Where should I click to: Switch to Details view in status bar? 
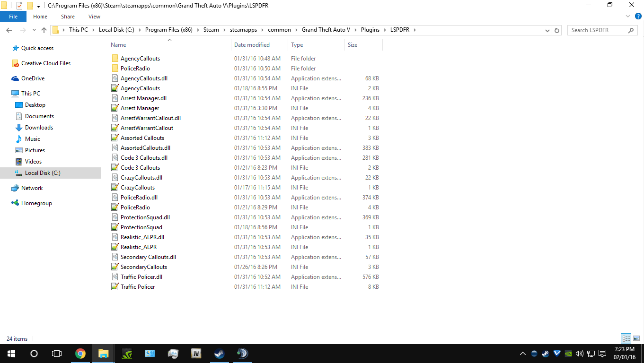(x=626, y=338)
